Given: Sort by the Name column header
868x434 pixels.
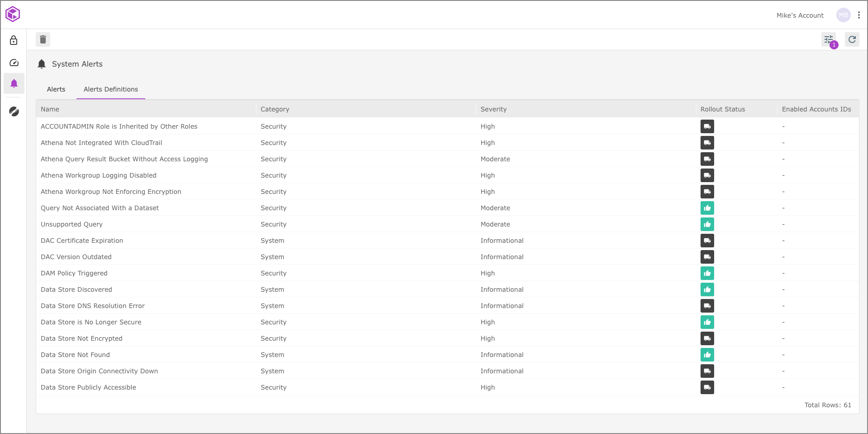Looking at the screenshot, I should 50,109.
